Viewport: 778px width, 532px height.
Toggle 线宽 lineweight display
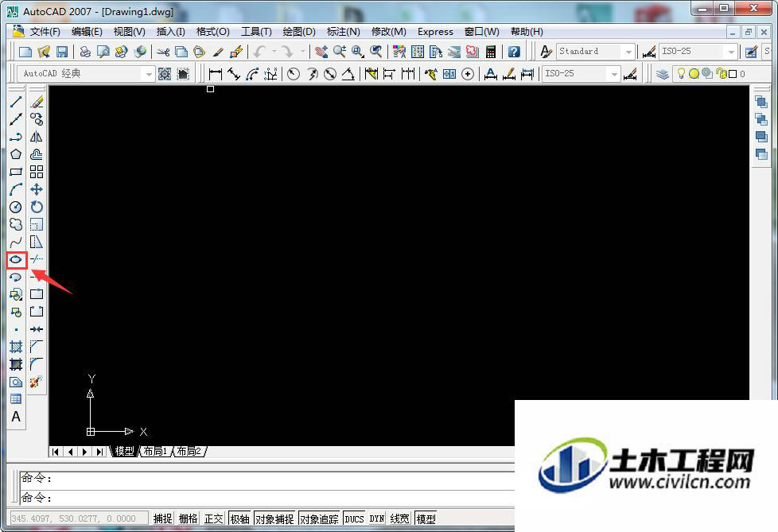(400, 518)
